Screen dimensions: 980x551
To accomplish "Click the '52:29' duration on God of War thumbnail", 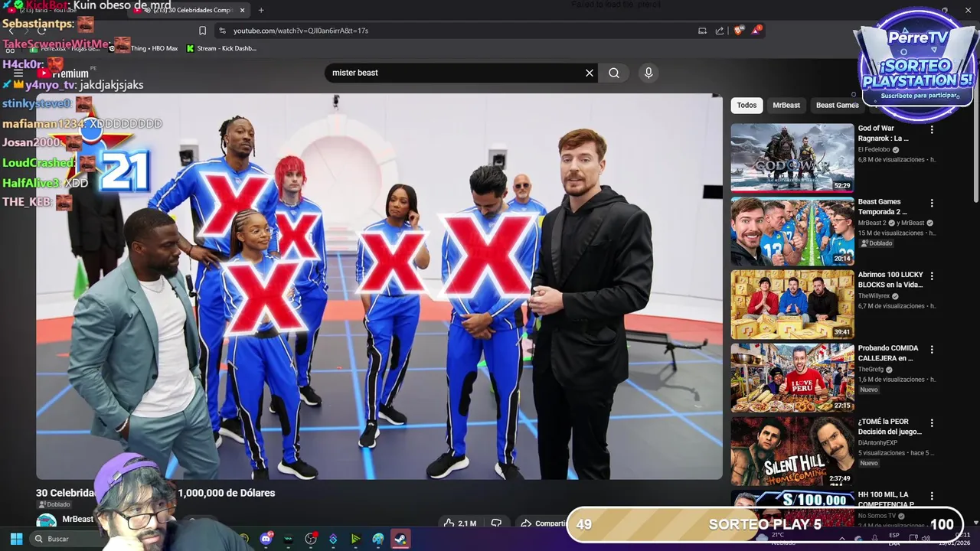I will pos(842,185).
